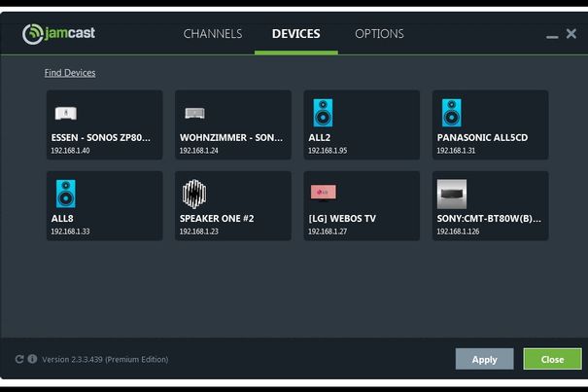Click IP address 192.168.1.23
The width and height of the screenshot is (588, 392).
pyautogui.click(x=198, y=232)
